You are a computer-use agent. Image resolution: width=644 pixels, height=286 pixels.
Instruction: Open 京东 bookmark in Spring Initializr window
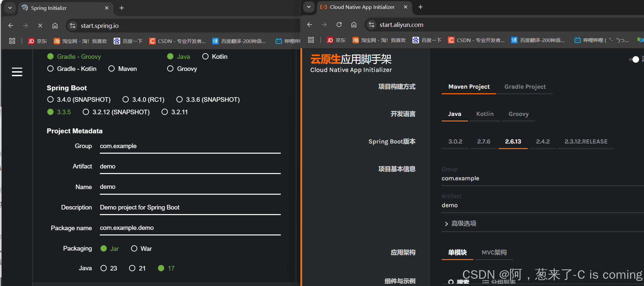[x=37, y=41]
